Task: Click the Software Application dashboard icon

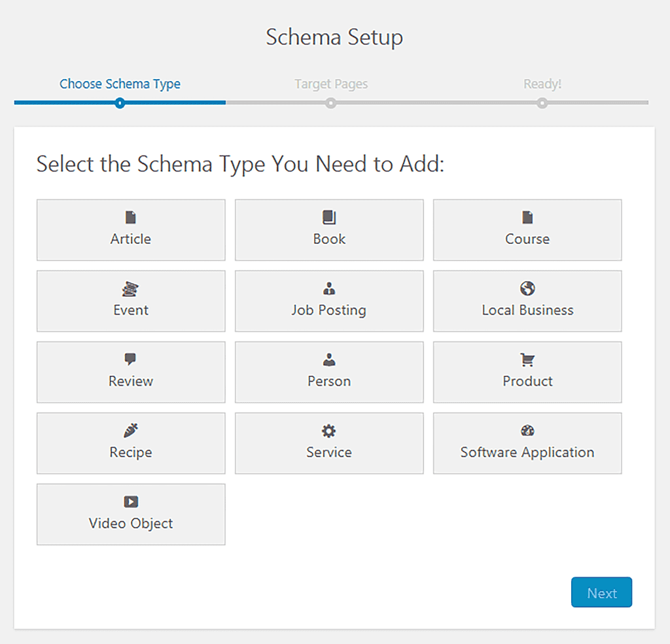Action: click(527, 431)
